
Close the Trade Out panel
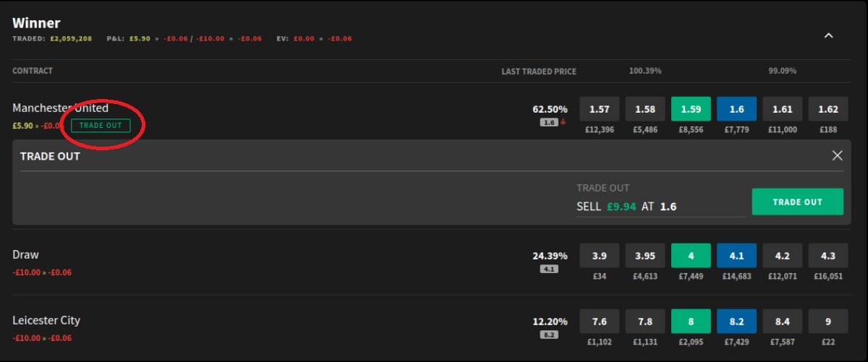[x=838, y=155]
